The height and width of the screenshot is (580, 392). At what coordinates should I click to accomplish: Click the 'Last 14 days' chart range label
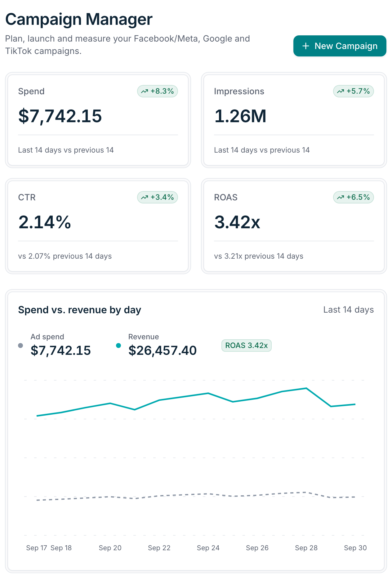(x=349, y=310)
